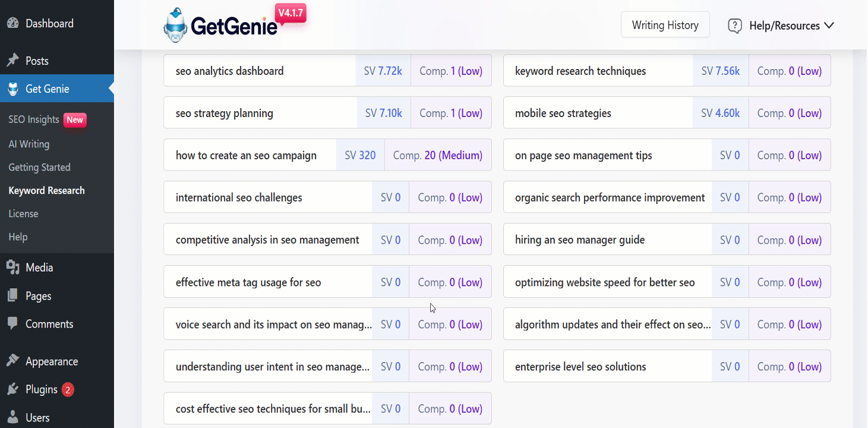Click Comp. 1 (Low) for seo strategy planning
Image resolution: width=868 pixels, height=428 pixels.
coord(451,113)
